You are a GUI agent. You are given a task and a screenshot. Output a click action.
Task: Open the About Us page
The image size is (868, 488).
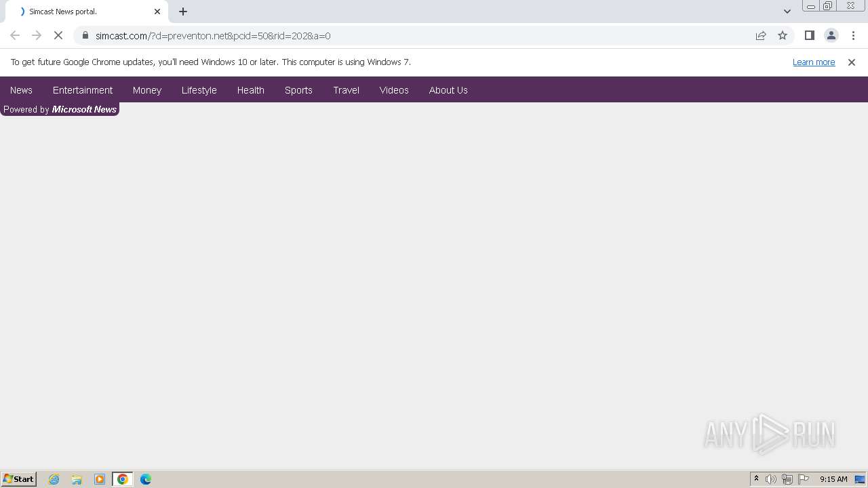coord(448,90)
